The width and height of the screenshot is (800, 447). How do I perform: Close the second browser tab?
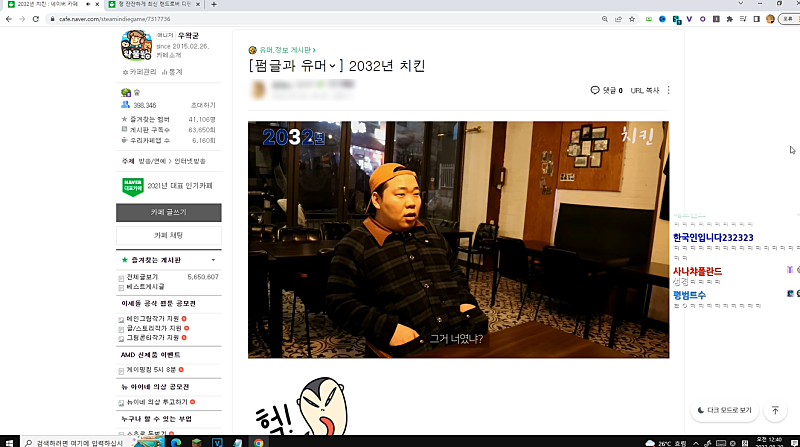click(198, 4)
